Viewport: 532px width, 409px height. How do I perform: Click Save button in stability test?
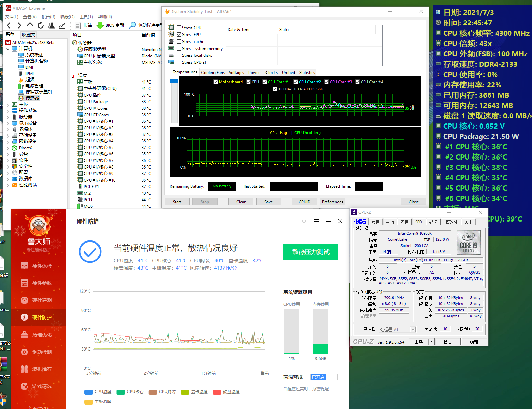[x=269, y=202]
